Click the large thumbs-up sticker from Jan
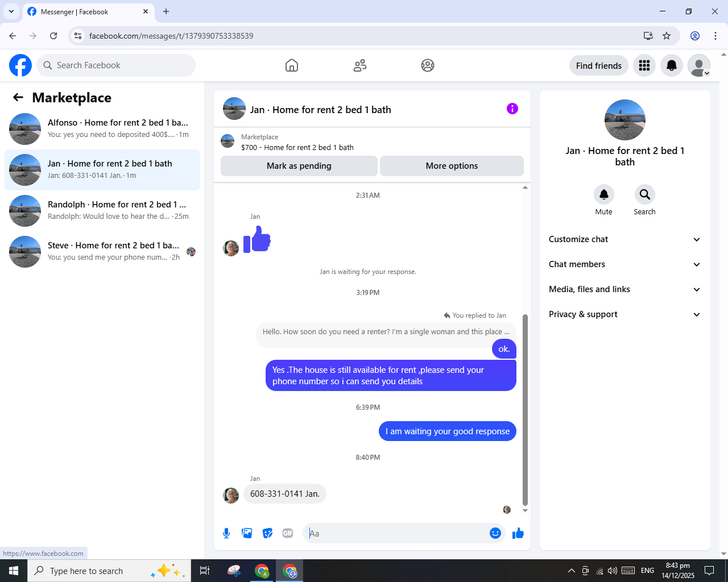 [257, 239]
